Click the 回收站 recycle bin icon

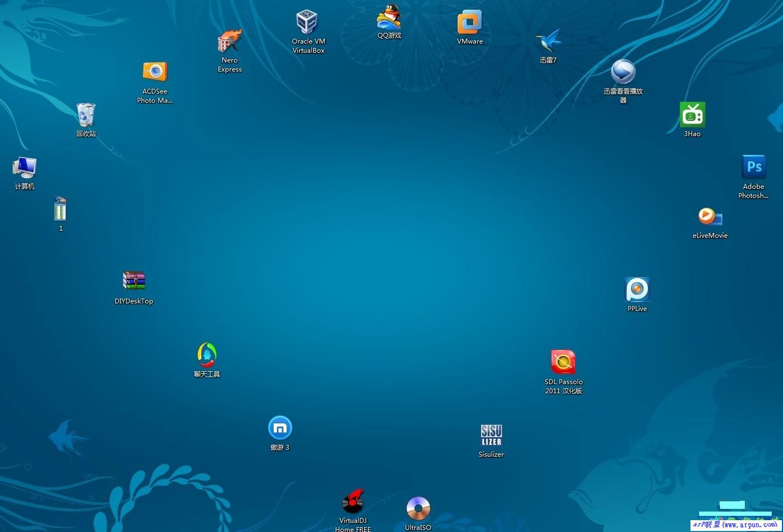point(86,115)
